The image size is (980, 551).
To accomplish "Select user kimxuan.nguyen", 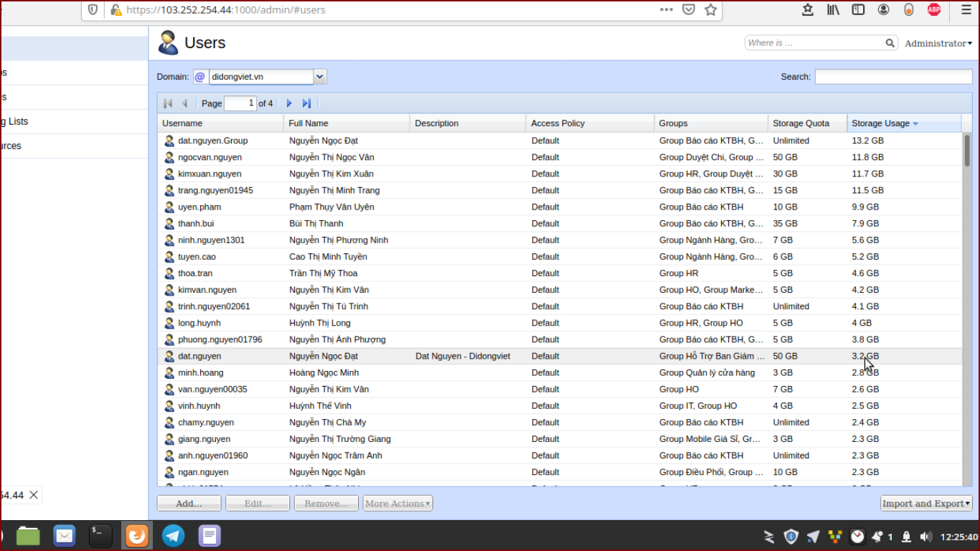I will (560, 174).
